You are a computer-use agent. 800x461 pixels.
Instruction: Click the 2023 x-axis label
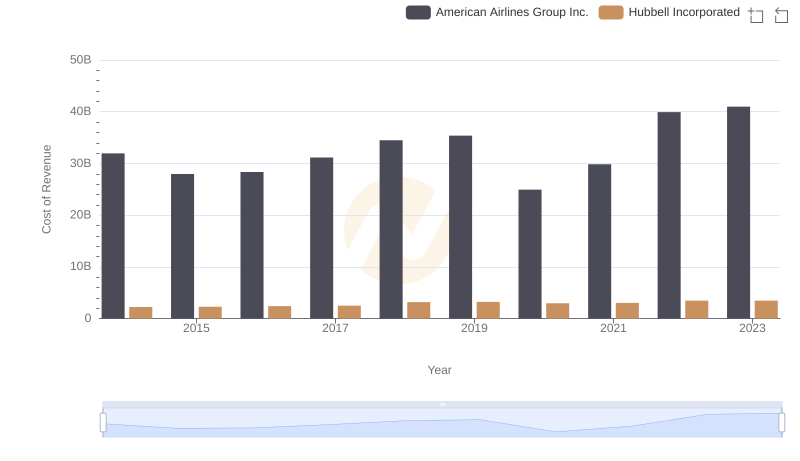[x=752, y=328]
